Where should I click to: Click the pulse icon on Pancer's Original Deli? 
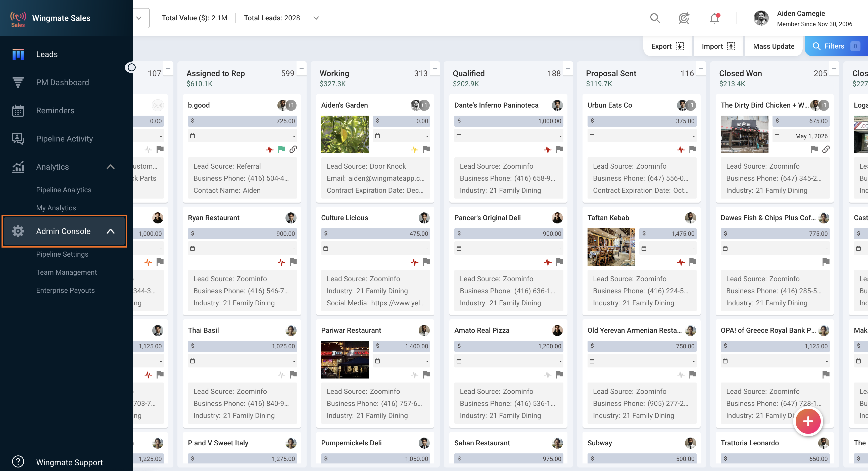click(548, 262)
